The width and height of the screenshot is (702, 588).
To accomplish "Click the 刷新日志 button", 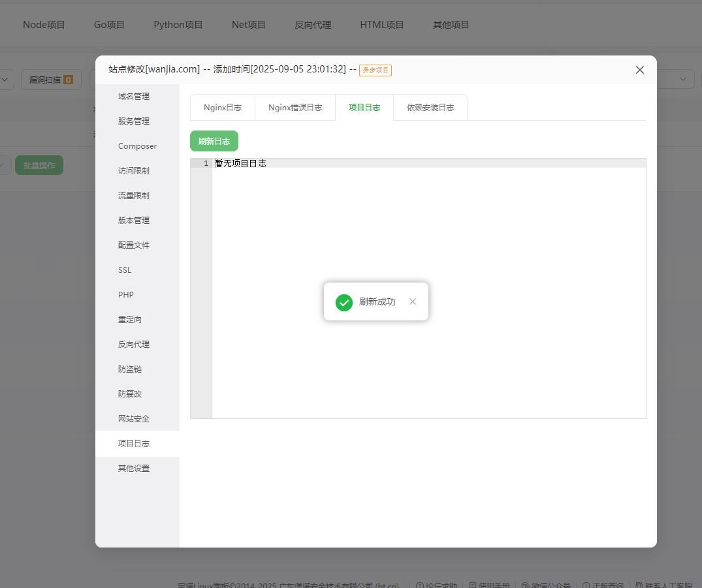I will (x=214, y=141).
